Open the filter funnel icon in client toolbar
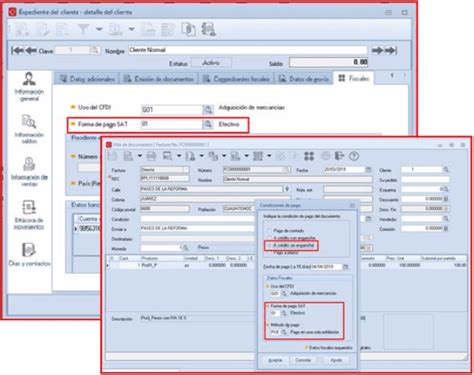This screenshot has width=474, height=375. click(83, 29)
